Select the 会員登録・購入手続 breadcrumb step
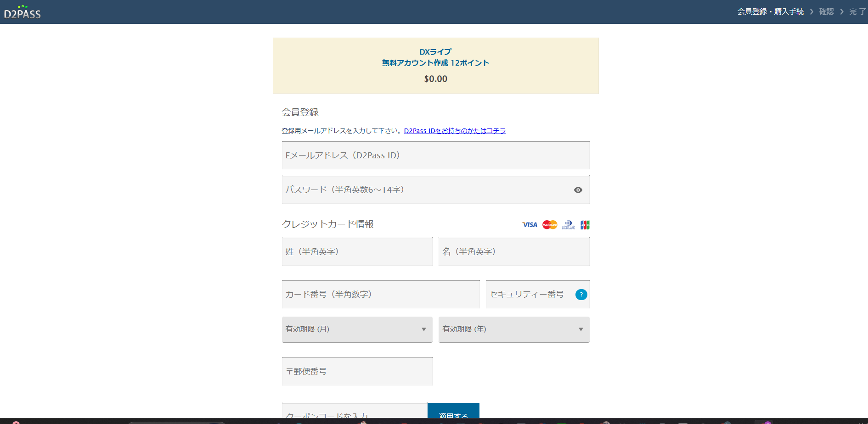Screen dimensions: 868x424 771,11
